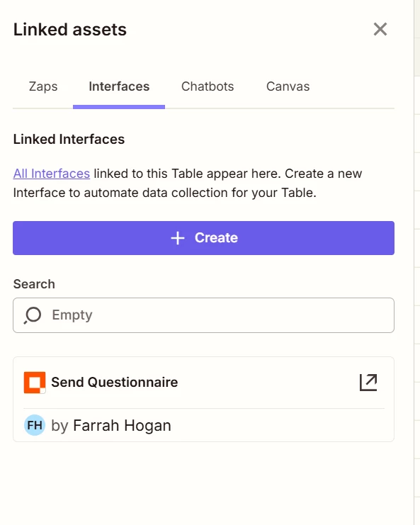Select the Interfaces tab
Viewport: 420px width, 525px height.
pos(119,86)
